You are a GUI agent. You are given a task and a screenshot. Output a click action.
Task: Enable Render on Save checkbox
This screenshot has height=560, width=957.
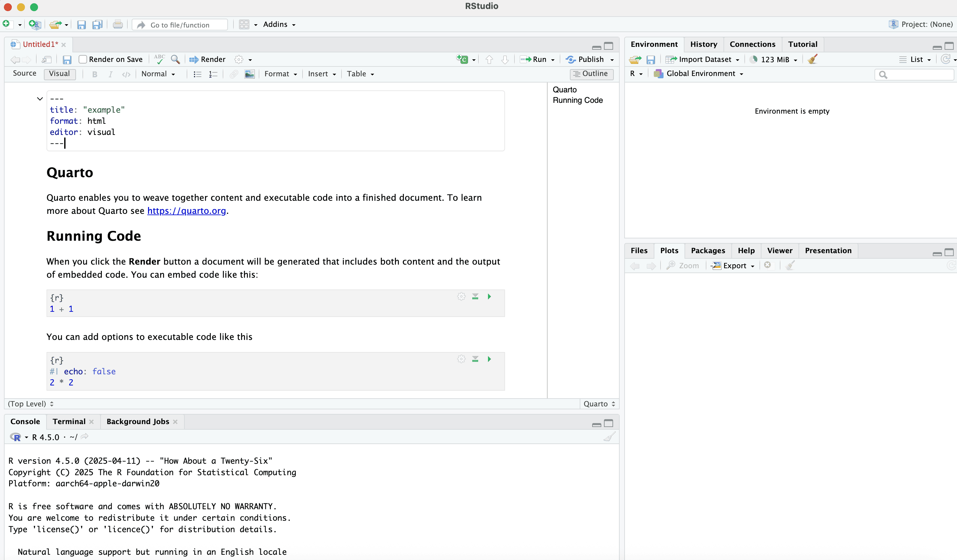[x=83, y=59]
